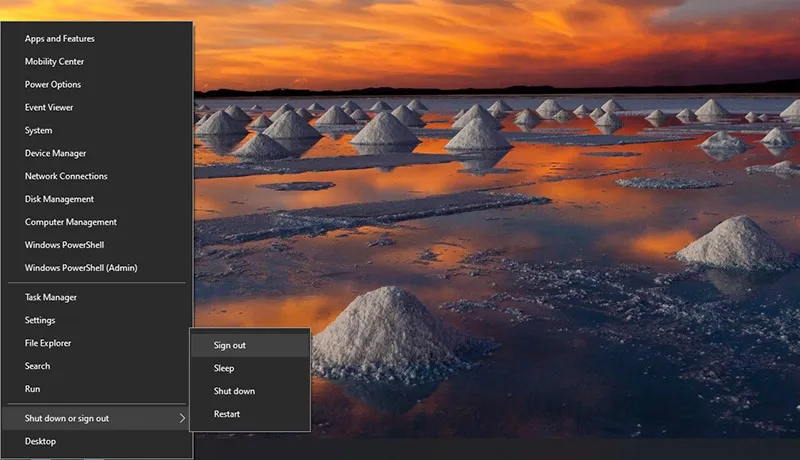Expand the Shut down or sign out arrow
Image resolution: width=800 pixels, height=460 pixels.
coord(182,419)
